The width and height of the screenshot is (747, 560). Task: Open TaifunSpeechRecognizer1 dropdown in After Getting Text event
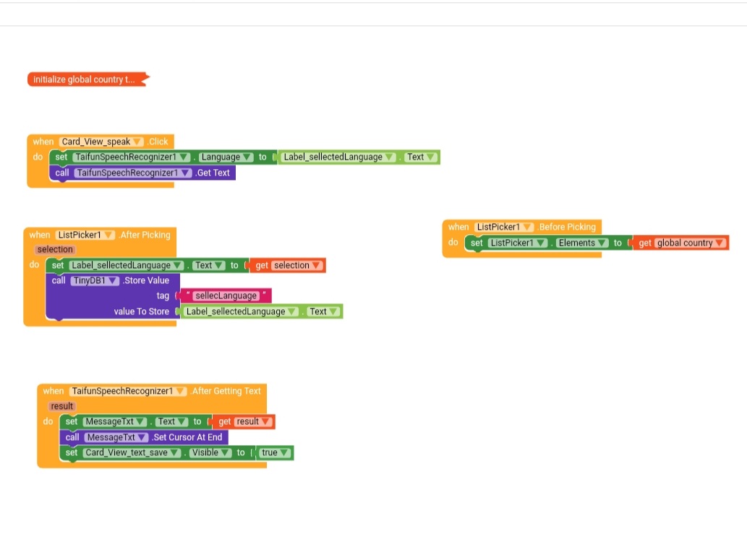click(x=128, y=391)
